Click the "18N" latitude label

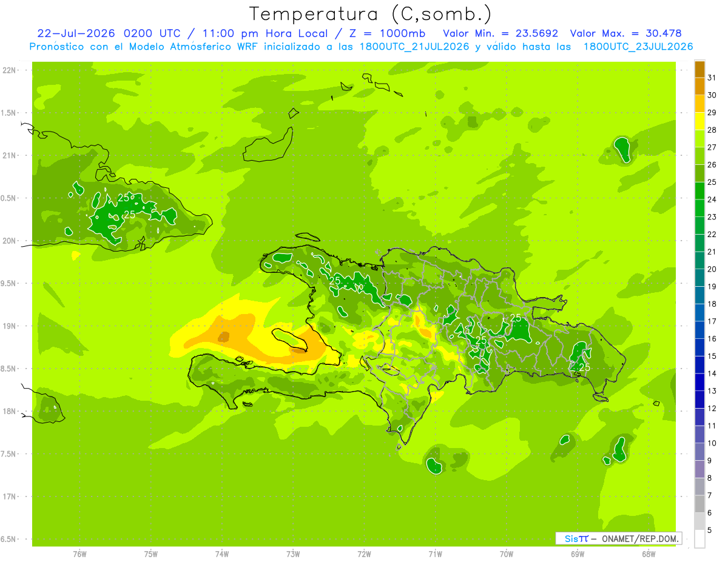(x=10, y=412)
